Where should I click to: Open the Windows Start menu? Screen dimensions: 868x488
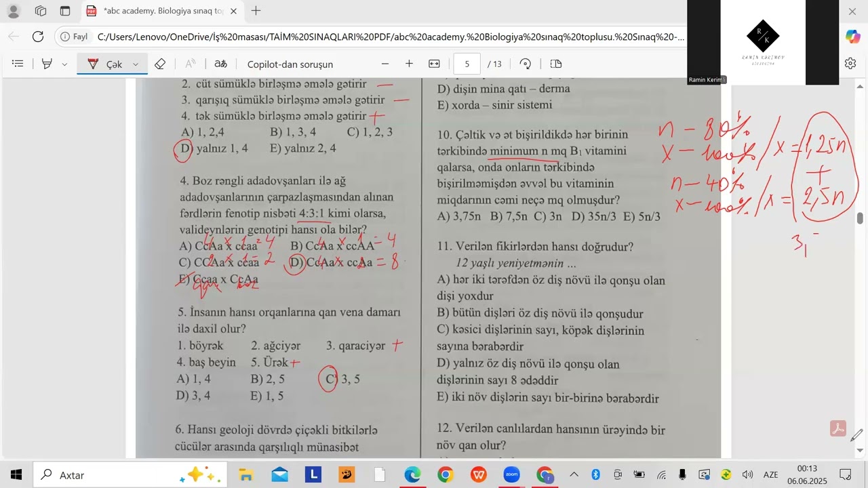click(16, 474)
